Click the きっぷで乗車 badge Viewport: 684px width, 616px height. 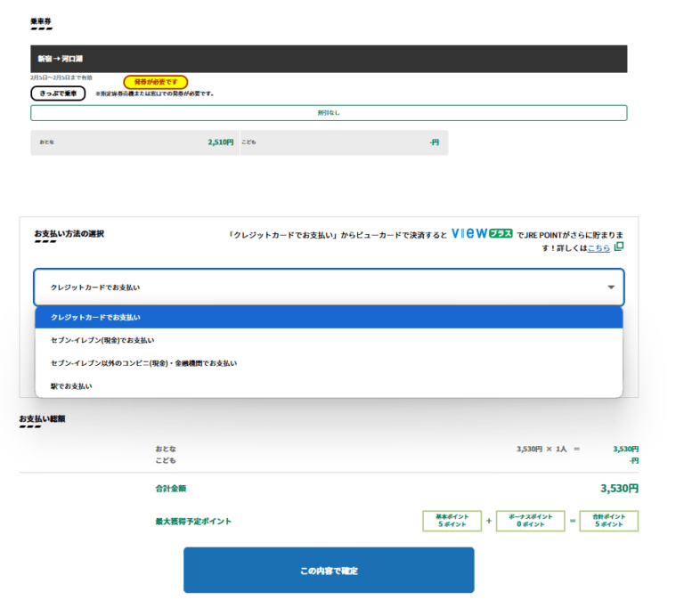pos(58,93)
